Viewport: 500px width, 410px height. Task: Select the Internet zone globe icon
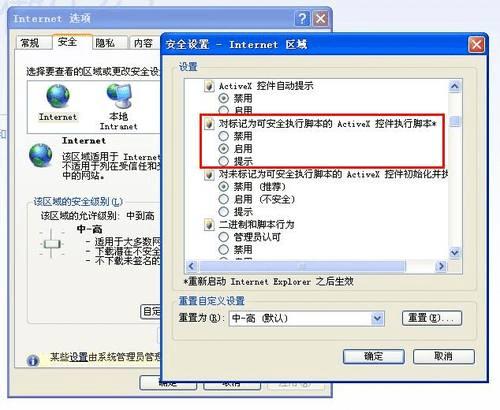tap(58, 96)
